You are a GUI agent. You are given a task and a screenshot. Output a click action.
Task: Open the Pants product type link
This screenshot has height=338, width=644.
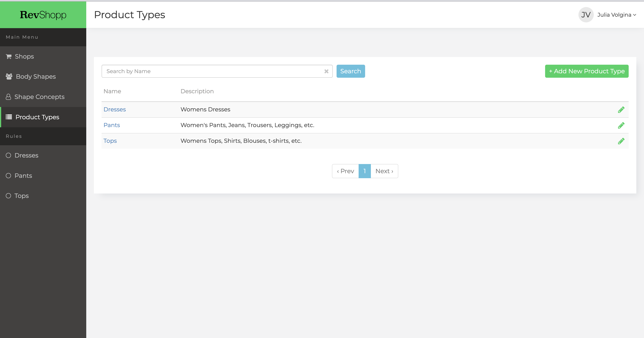pos(112,125)
